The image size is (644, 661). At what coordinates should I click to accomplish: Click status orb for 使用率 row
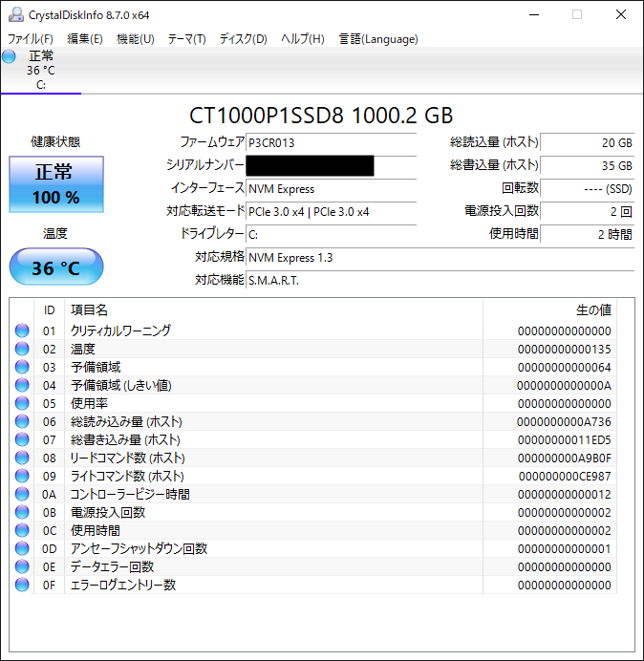coord(22,403)
